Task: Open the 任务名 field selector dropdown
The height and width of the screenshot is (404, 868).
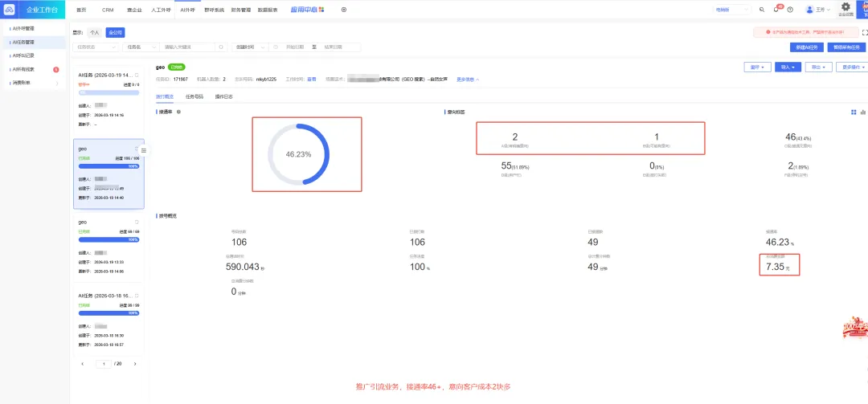Action: click(141, 47)
